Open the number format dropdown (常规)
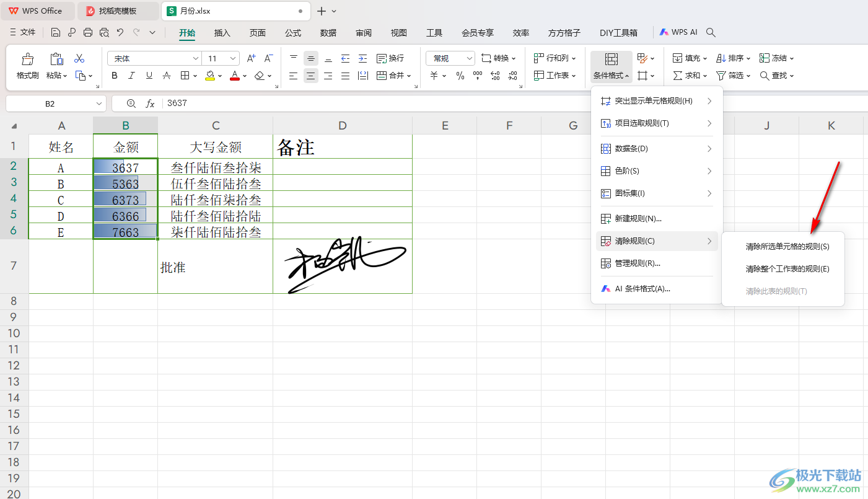This screenshot has height=499, width=868. [x=469, y=58]
